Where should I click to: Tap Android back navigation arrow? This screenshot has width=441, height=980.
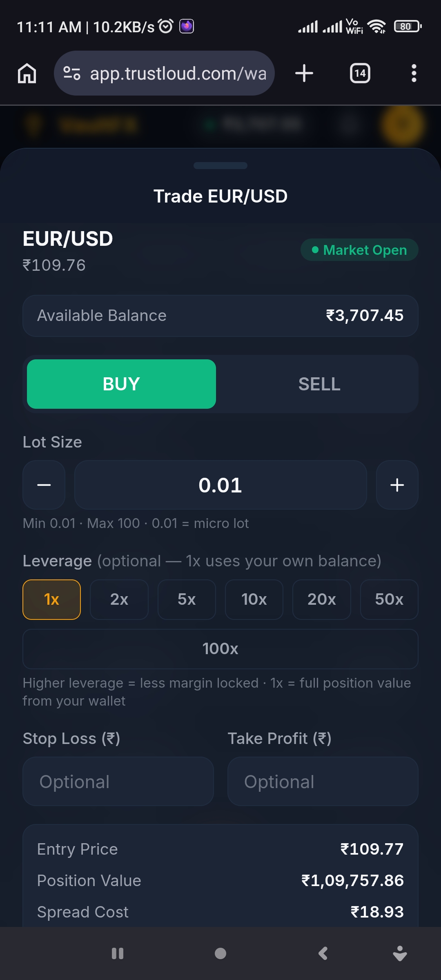tap(323, 953)
